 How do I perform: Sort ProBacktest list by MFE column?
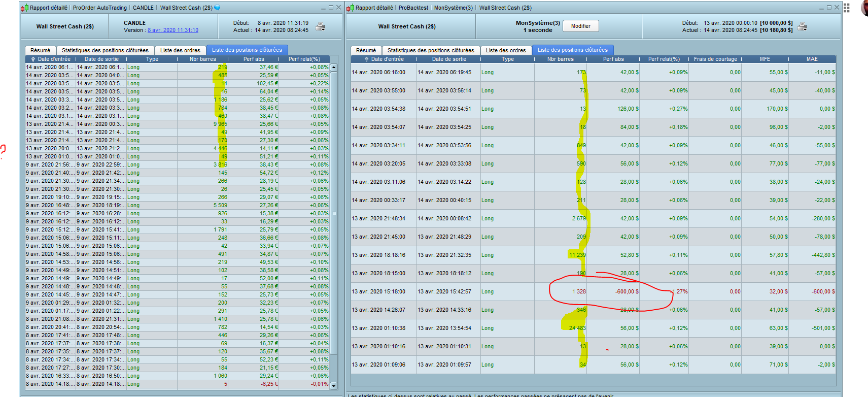765,59
